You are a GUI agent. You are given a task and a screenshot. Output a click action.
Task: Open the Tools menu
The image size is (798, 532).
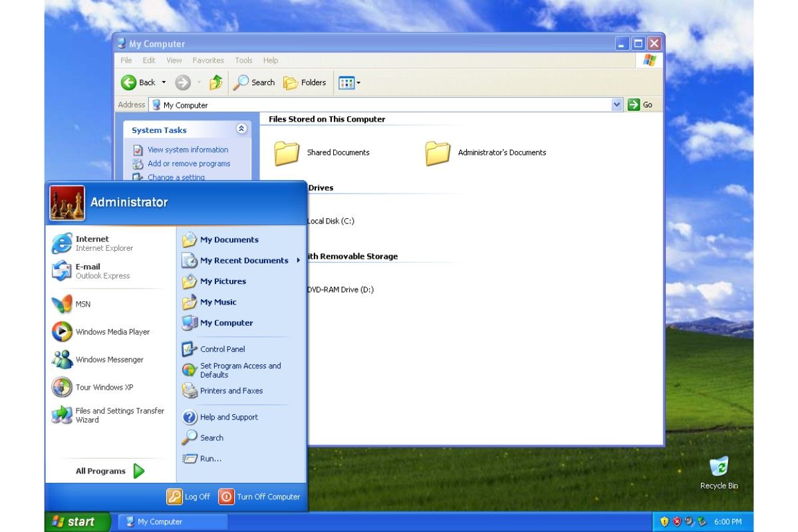point(243,60)
